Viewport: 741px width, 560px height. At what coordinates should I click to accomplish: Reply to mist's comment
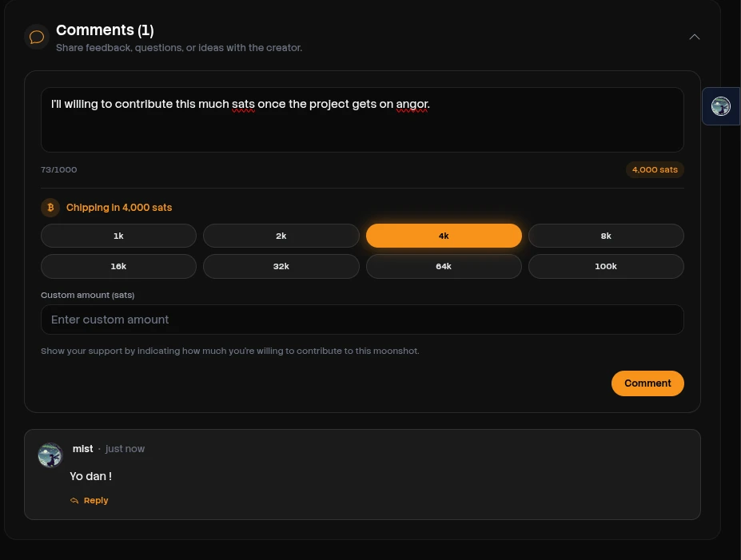(95, 501)
